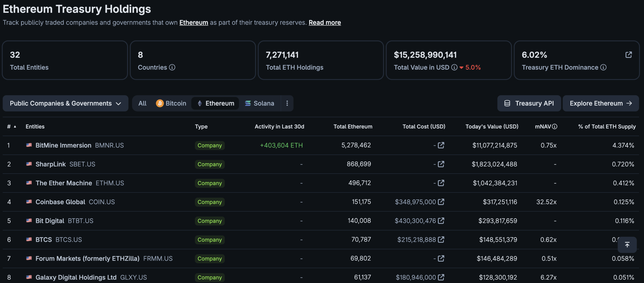The image size is (644, 283).
Task: Click the 32 Total Entities card
Action: 65,60
